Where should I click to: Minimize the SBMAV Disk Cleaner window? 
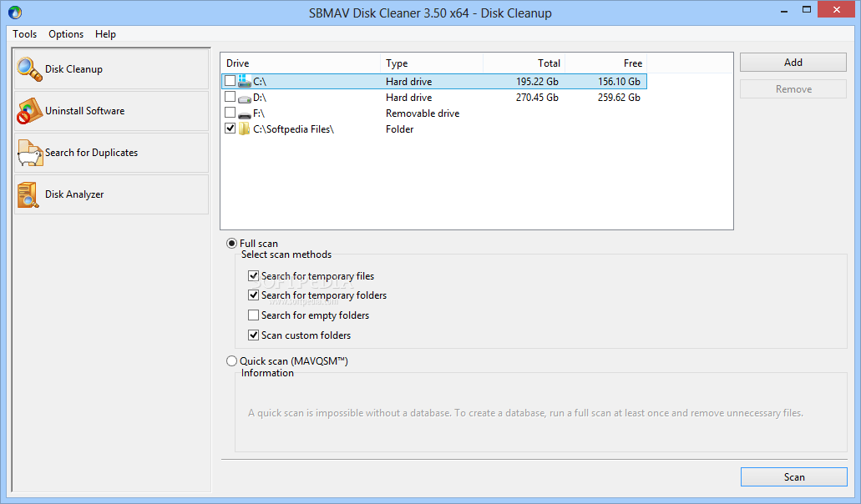click(784, 10)
